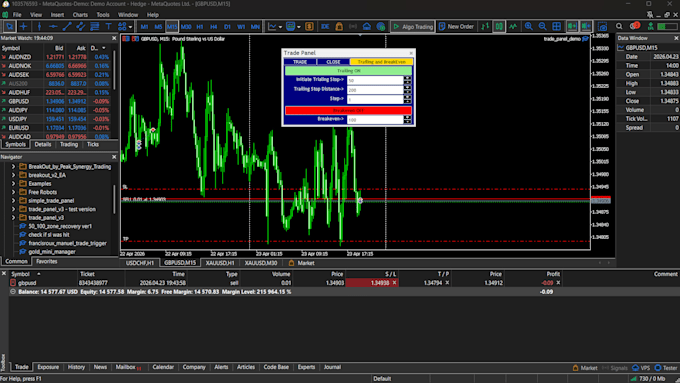Image resolution: width=680 pixels, height=383 pixels.
Task: Zoom in on the chart
Action: pyautogui.click(x=528, y=27)
